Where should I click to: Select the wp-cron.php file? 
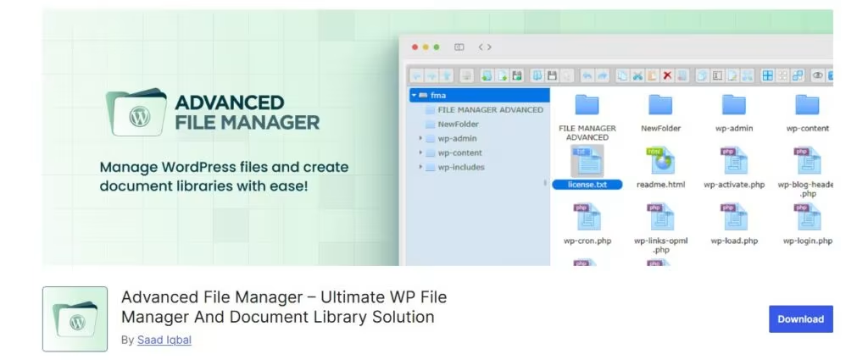click(587, 224)
